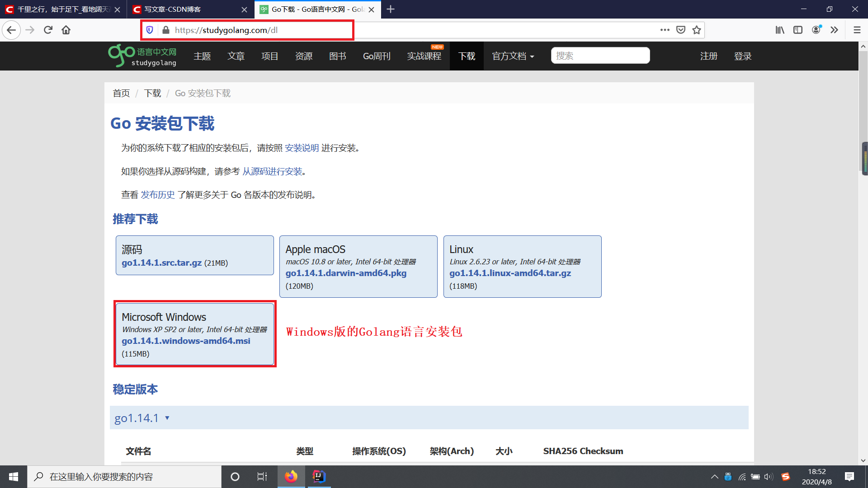
Task: Toggle the sidebar view icon
Action: point(798,30)
